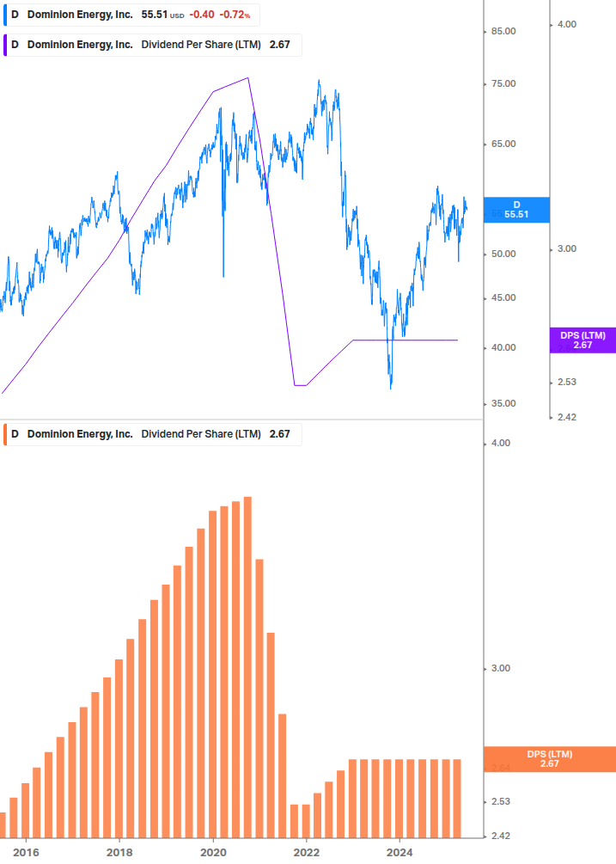
Task: Click the purple color bar of dividend legend
Action: (x=5, y=46)
